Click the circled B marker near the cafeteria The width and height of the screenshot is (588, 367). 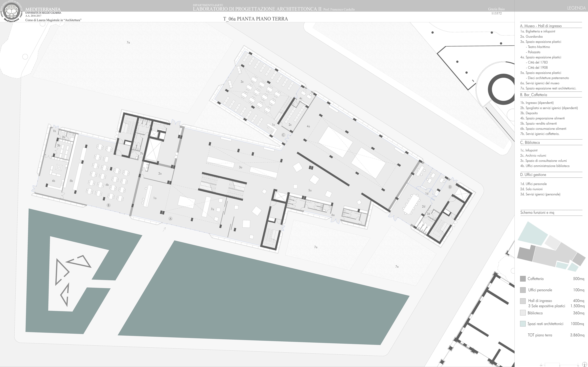(x=109, y=205)
